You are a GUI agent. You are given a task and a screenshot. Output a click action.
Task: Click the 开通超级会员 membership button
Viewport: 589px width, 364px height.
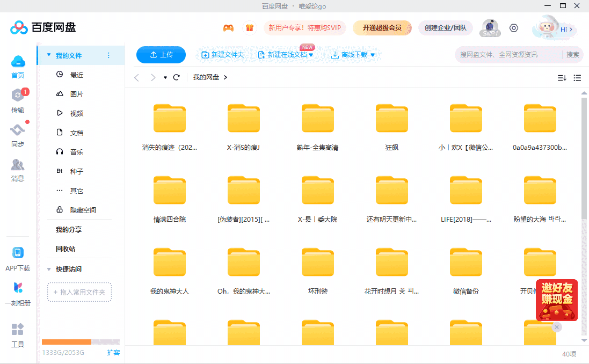click(x=382, y=27)
